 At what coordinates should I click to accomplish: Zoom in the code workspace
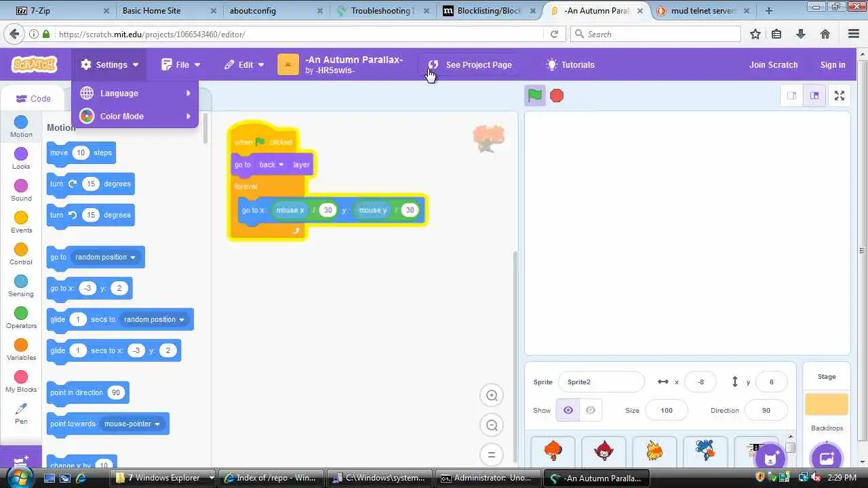click(492, 395)
